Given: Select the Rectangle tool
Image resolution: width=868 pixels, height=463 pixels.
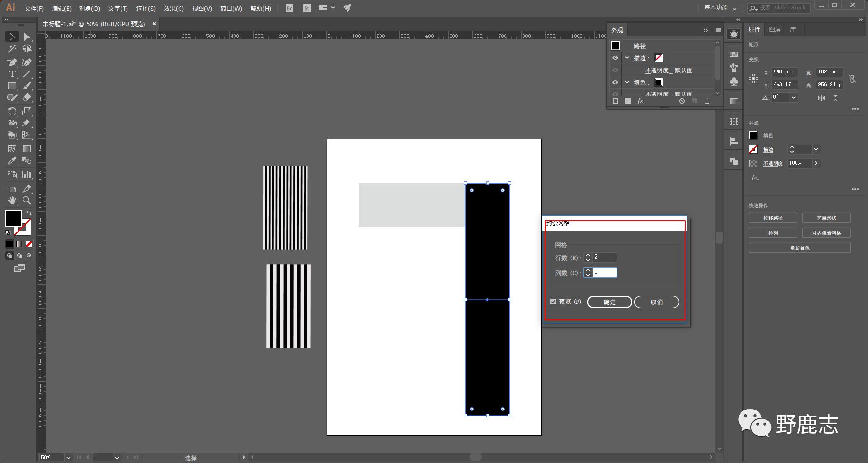Looking at the screenshot, I should [12, 86].
